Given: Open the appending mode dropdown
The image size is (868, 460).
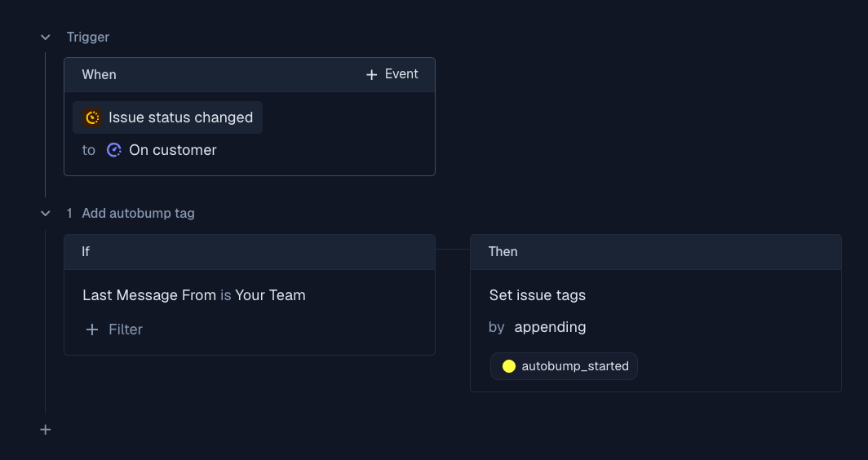Looking at the screenshot, I should (550, 327).
